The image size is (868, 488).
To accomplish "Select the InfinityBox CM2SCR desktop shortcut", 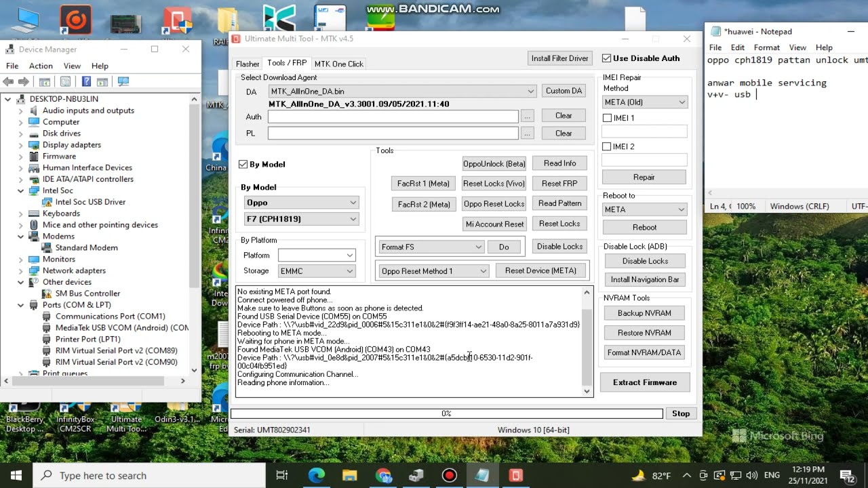I will [75, 415].
